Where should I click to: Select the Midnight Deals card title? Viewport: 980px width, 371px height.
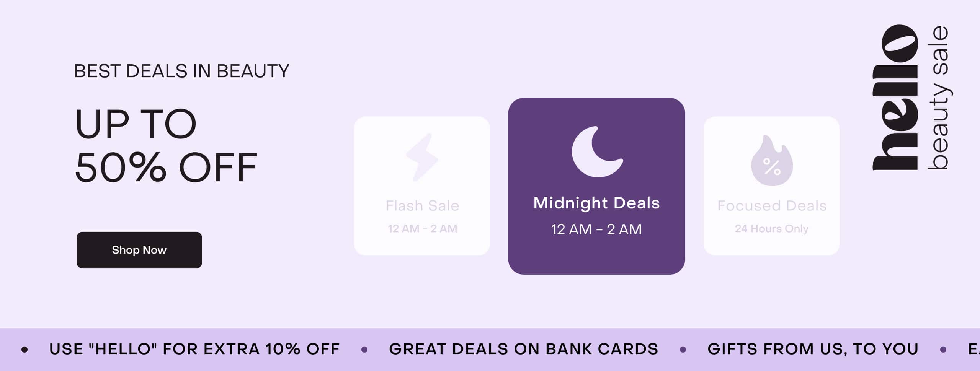point(596,203)
